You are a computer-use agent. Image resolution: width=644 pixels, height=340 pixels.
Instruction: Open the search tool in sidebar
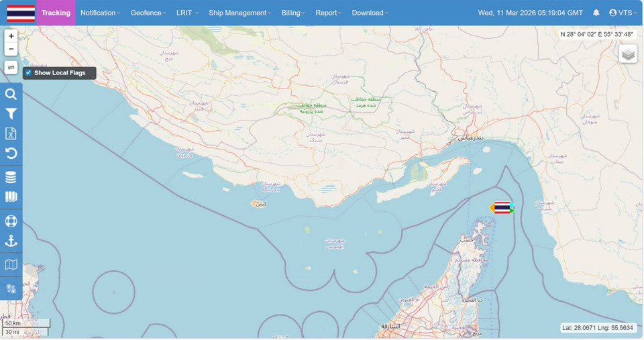[11, 95]
